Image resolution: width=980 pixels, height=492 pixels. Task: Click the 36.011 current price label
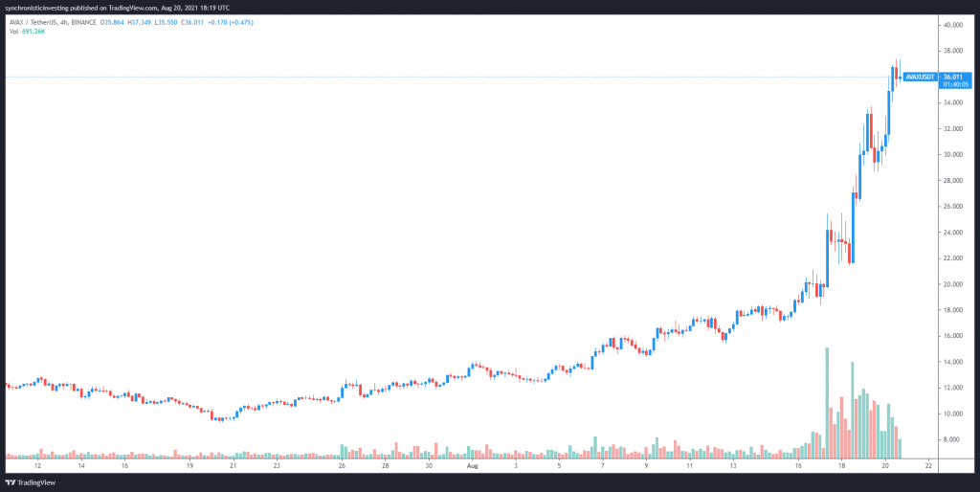953,77
